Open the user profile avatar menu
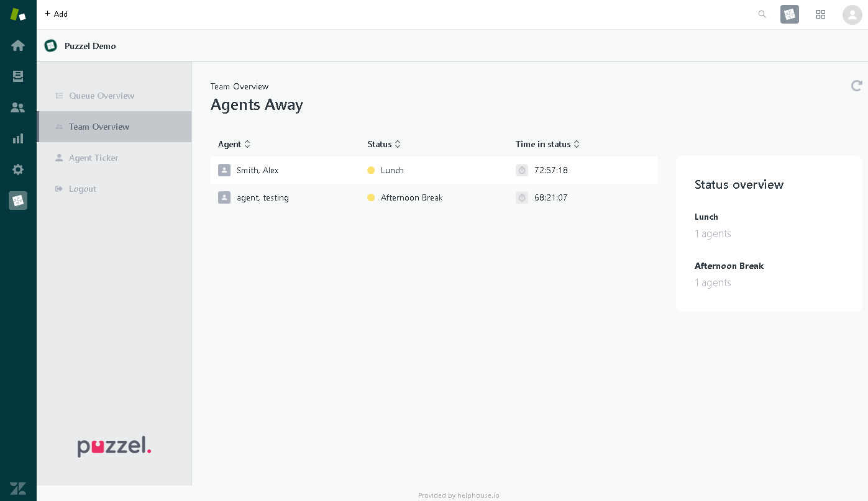The height and width of the screenshot is (501, 868). pyautogui.click(x=852, y=14)
